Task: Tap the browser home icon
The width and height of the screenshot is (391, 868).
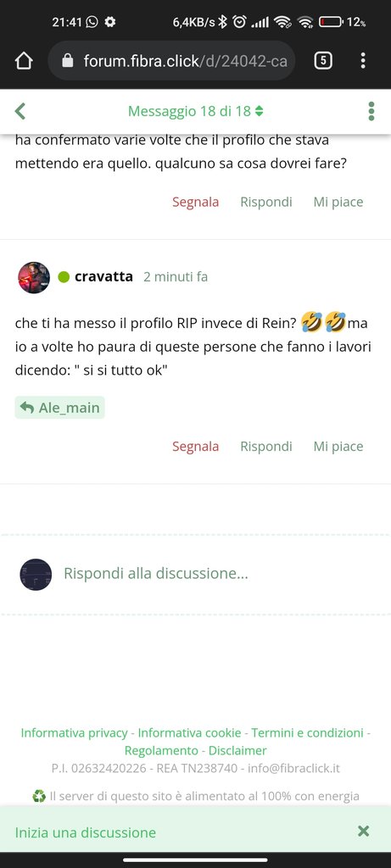Action: (24, 60)
